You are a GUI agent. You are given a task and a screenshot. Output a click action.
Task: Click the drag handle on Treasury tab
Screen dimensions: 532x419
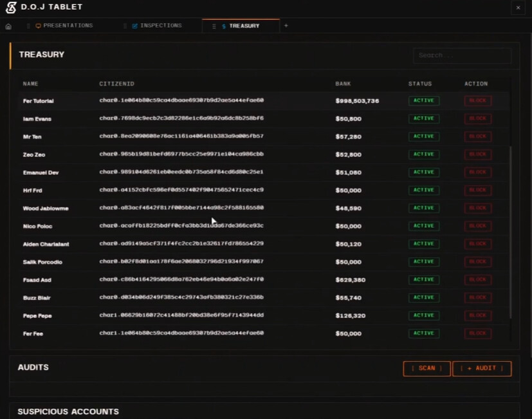pos(214,26)
